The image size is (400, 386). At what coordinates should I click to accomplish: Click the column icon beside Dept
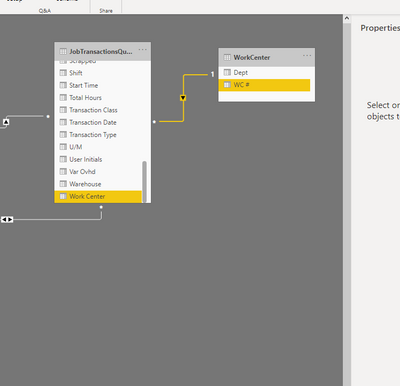click(x=227, y=72)
